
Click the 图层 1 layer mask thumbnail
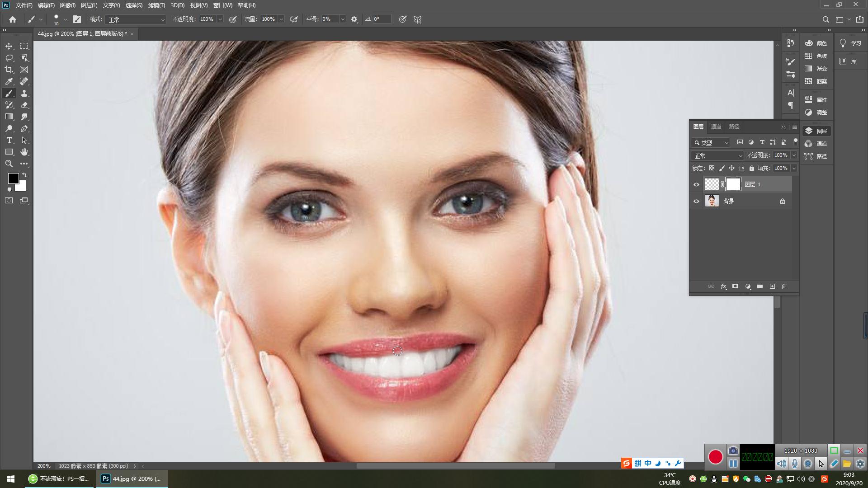733,184
